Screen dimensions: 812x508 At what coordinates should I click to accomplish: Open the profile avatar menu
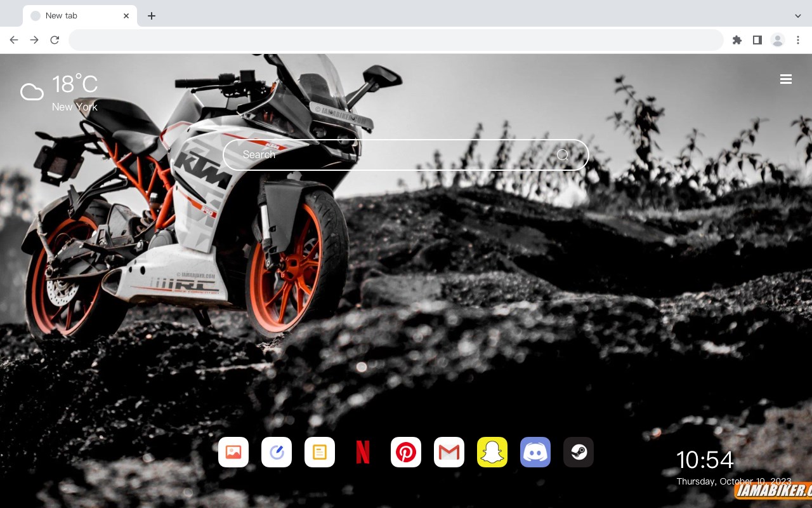(778, 40)
